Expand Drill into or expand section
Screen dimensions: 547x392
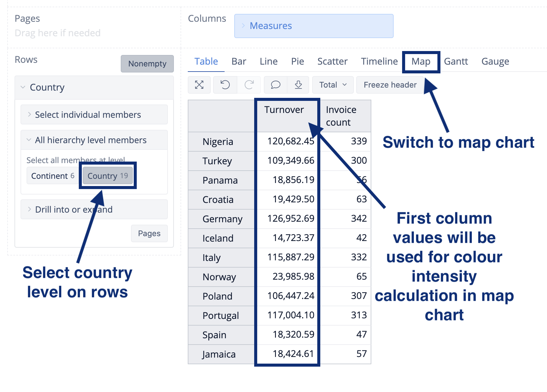74,209
